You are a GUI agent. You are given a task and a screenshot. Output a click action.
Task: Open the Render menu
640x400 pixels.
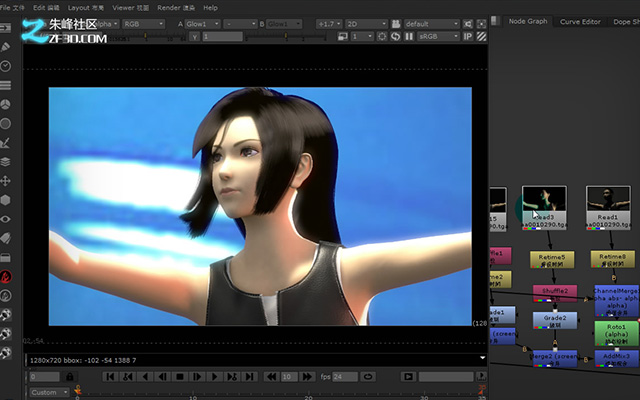[176, 8]
